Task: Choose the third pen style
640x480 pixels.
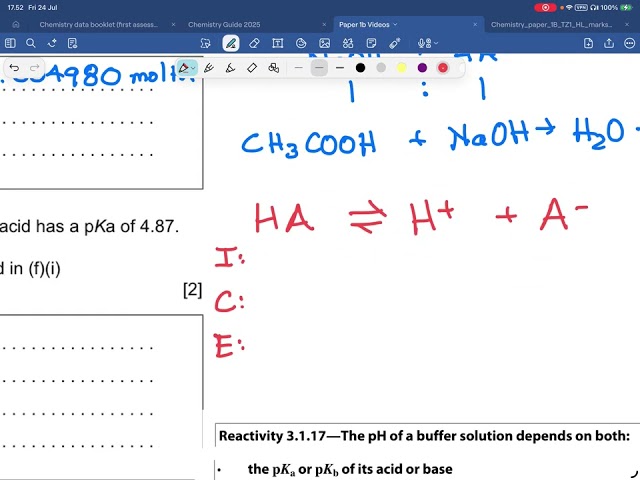Action: [x=230, y=68]
